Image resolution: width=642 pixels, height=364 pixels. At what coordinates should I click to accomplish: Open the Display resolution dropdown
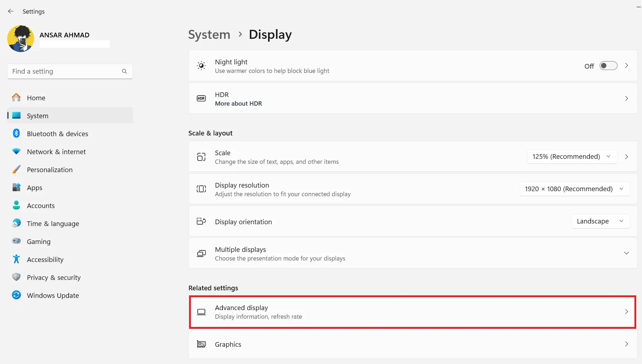click(574, 189)
